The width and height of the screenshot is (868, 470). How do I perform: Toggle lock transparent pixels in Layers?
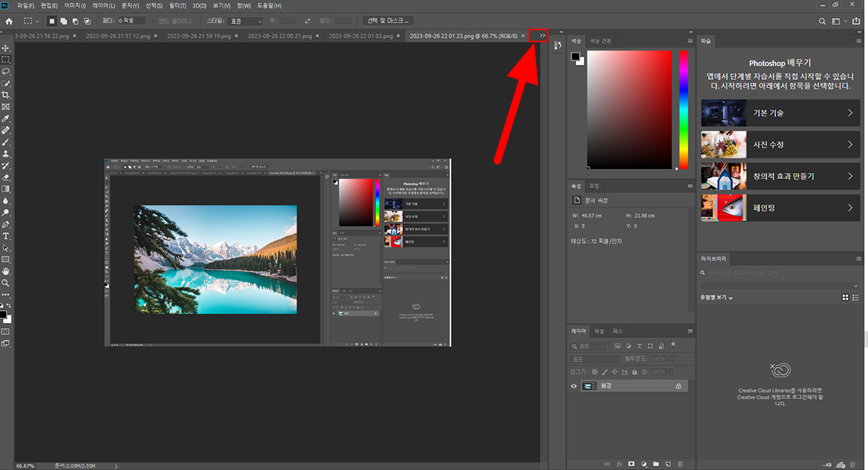595,372
